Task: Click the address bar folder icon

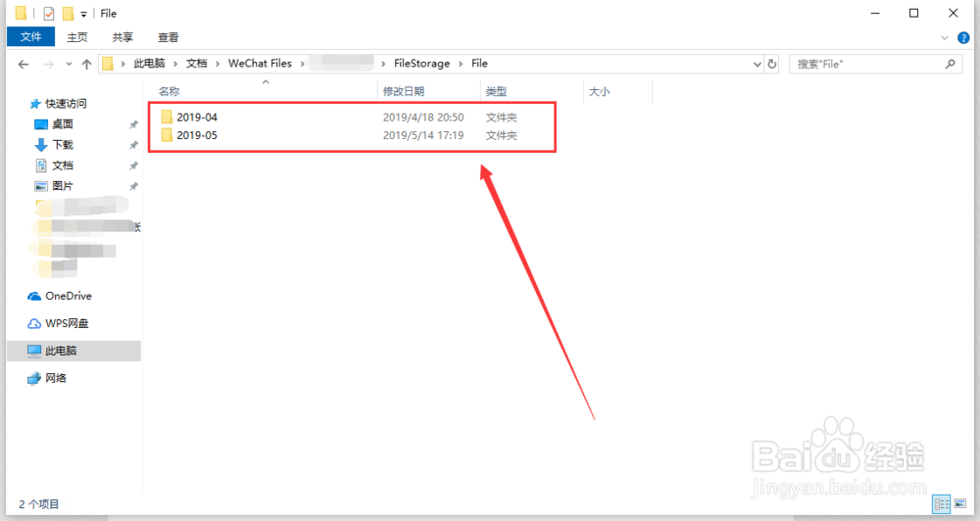Action: tap(108, 63)
